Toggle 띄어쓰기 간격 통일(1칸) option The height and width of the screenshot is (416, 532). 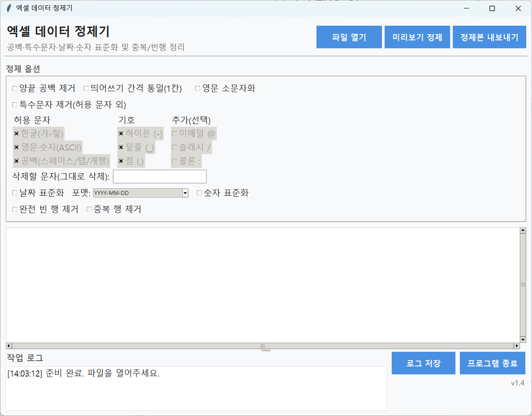point(86,89)
